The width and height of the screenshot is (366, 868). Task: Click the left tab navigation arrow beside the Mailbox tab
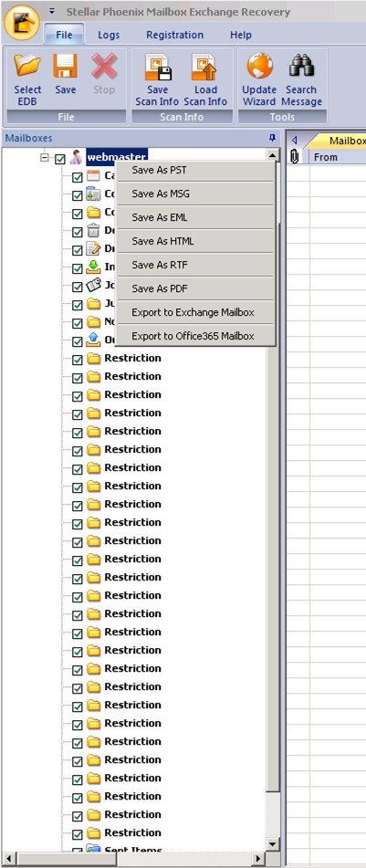(294, 141)
